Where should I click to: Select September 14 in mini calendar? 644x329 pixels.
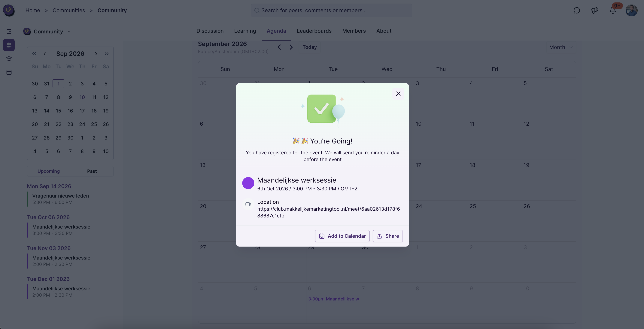47,111
